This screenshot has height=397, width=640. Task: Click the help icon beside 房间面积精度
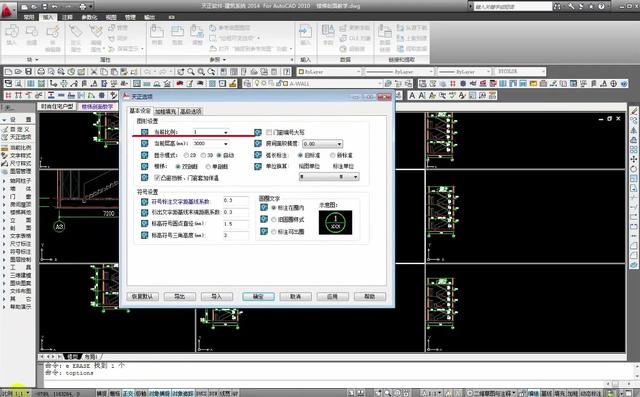point(258,144)
